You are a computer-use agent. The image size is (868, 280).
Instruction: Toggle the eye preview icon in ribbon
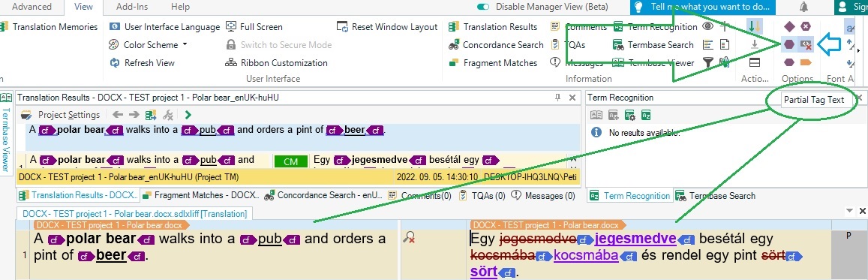tap(707, 26)
